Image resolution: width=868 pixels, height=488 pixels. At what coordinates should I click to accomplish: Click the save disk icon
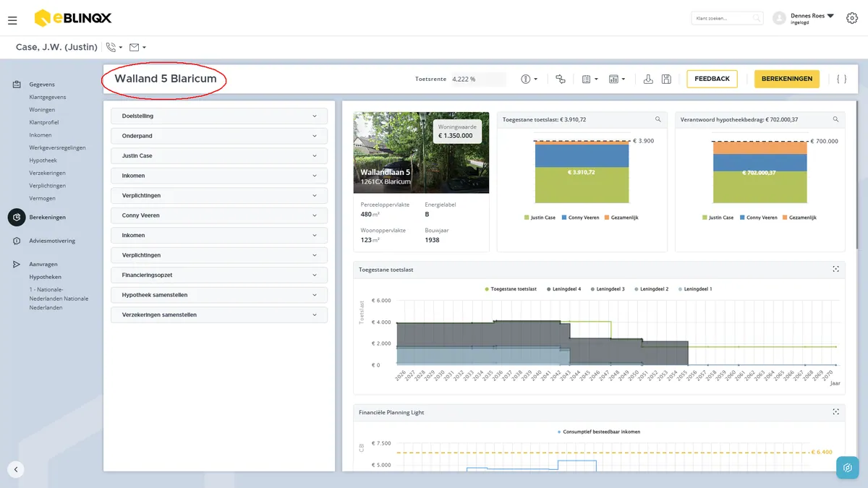point(666,79)
